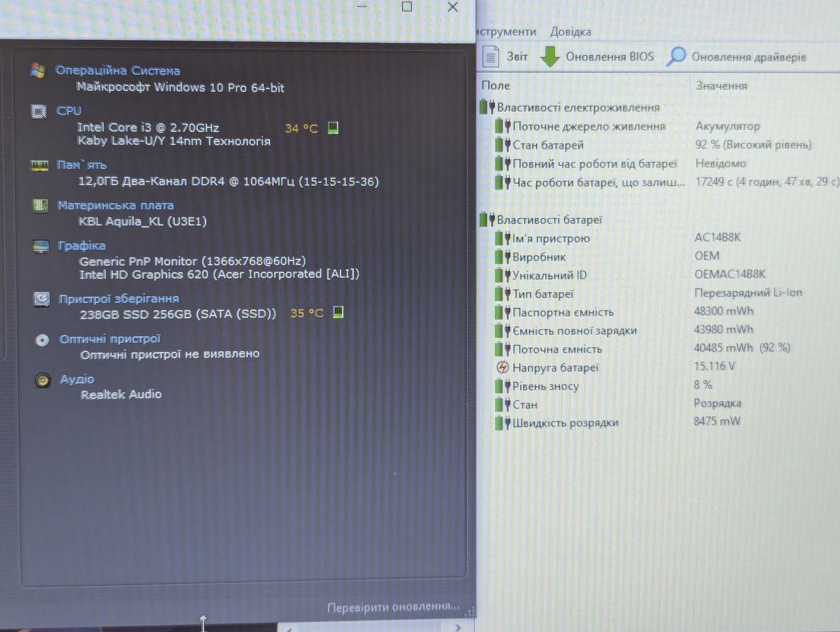Click the green CPU temperature indicator
The height and width of the screenshot is (632, 840).
tap(333, 127)
